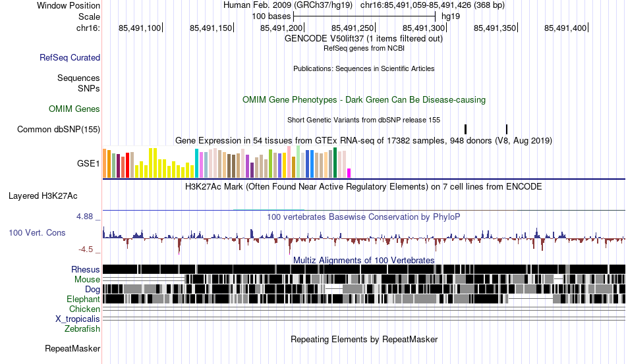Open the Short Genetic Variants from dbSNP title
The image size is (626, 364).
pyautogui.click(x=364, y=120)
